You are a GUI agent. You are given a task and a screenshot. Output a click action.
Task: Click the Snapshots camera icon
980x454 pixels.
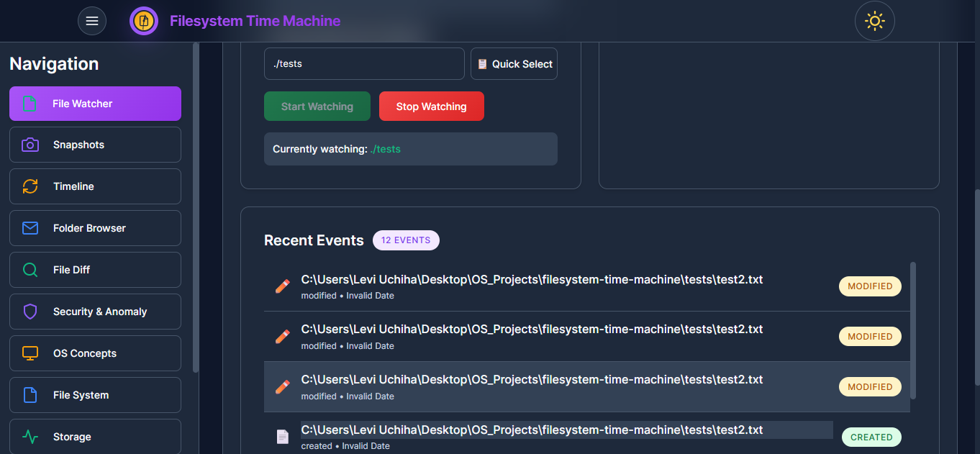[x=30, y=145]
